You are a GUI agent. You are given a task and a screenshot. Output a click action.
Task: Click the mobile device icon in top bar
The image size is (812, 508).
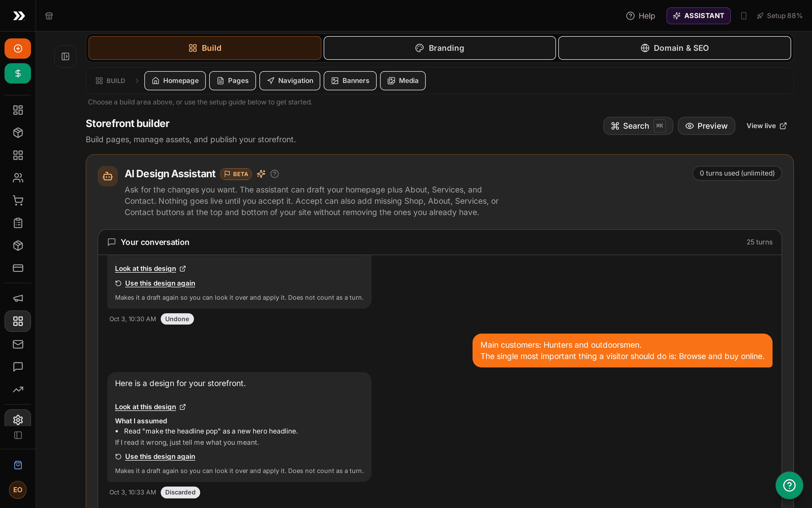coord(743,16)
